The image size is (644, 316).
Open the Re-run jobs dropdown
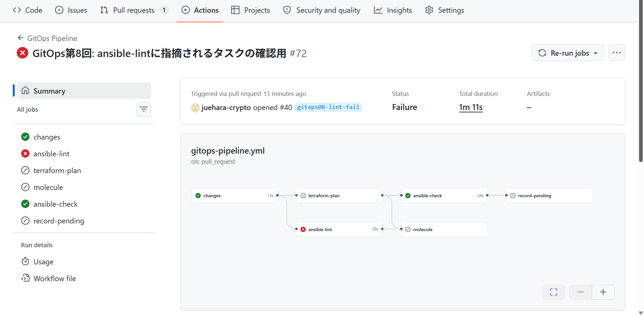pos(568,53)
